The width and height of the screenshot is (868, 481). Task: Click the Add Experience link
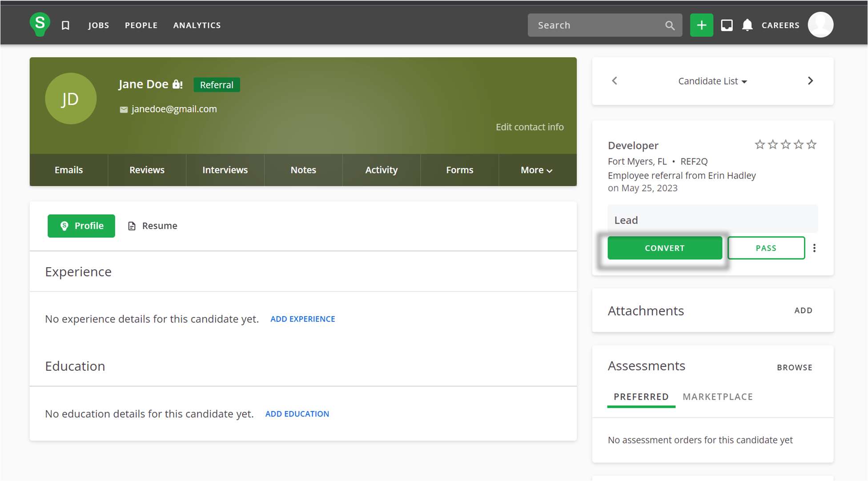click(302, 319)
